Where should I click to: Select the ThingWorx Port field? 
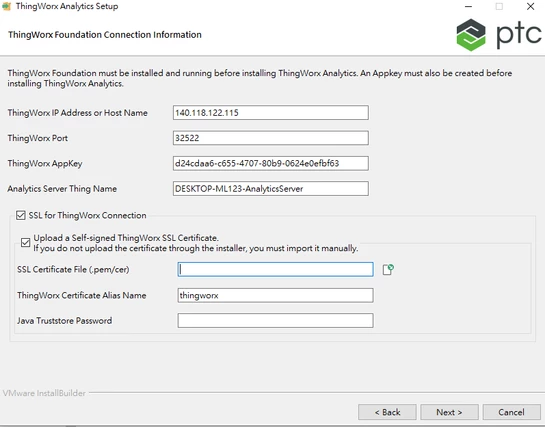(271, 138)
